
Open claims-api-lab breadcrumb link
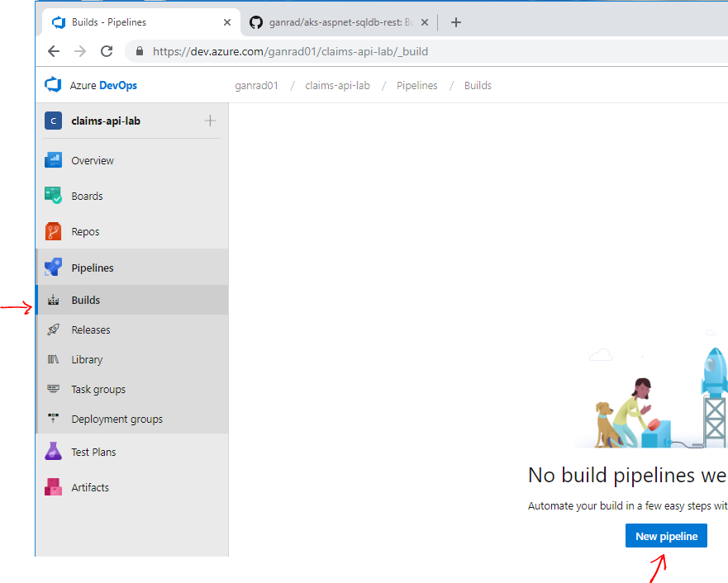coord(337,85)
